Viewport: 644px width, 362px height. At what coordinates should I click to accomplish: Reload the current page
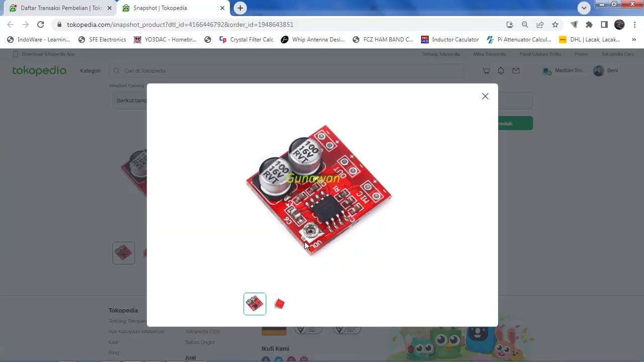point(41,25)
